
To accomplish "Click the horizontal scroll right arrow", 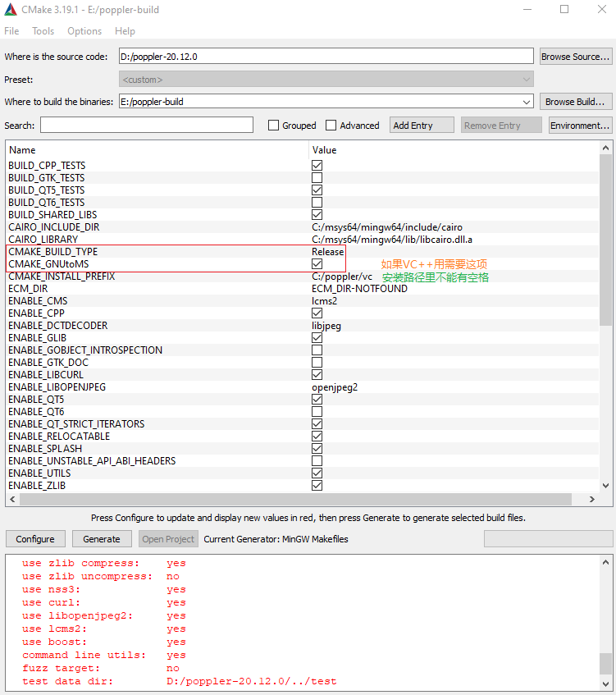I will 593,499.
